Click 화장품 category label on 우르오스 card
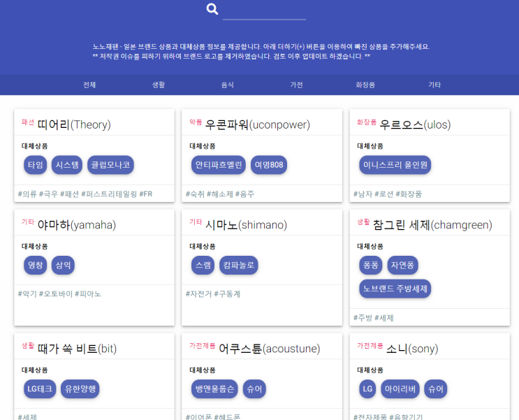This screenshot has width=519, height=420. [x=367, y=122]
